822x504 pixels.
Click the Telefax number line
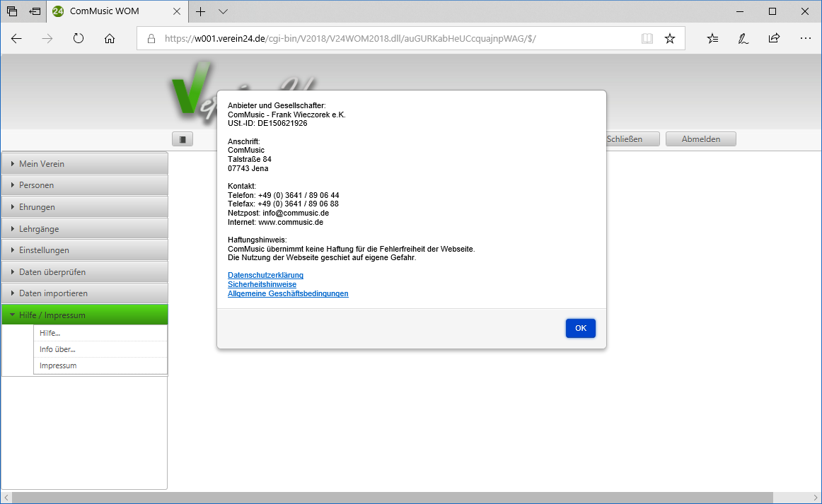pos(283,204)
